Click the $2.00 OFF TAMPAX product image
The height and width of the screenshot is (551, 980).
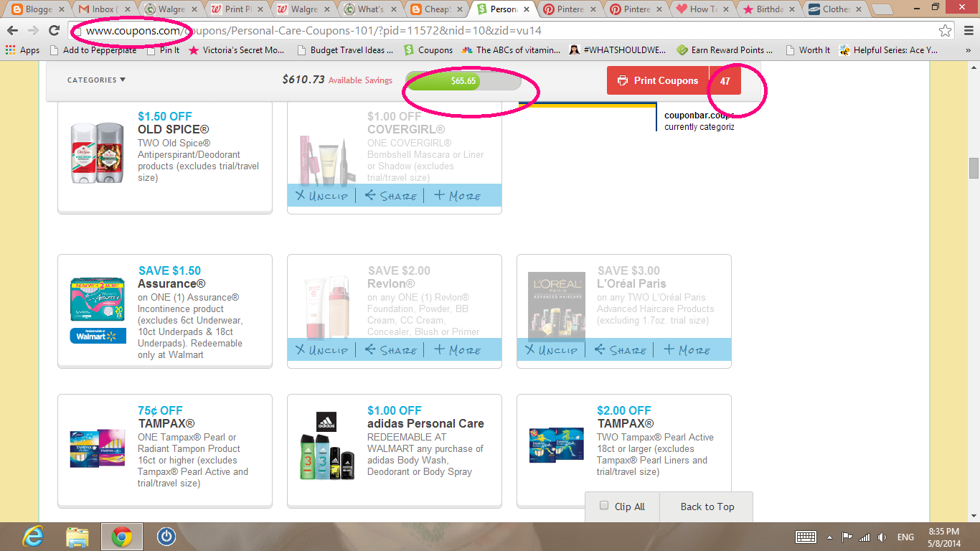557,446
